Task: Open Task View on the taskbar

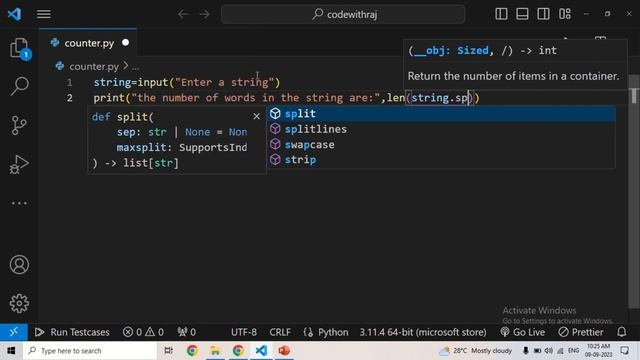Action: pyautogui.click(x=168, y=351)
